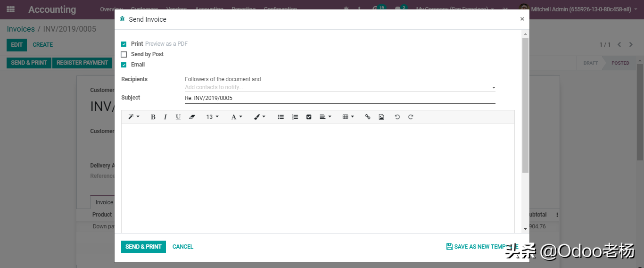Click the dialog scrollbar up arrow

(525, 34)
